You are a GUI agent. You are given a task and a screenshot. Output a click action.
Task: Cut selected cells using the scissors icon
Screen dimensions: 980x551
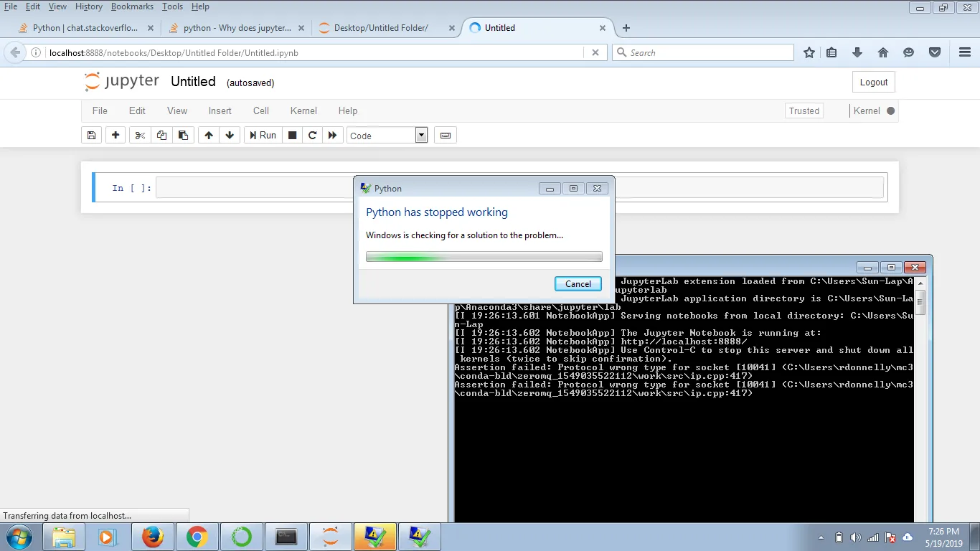pos(140,135)
